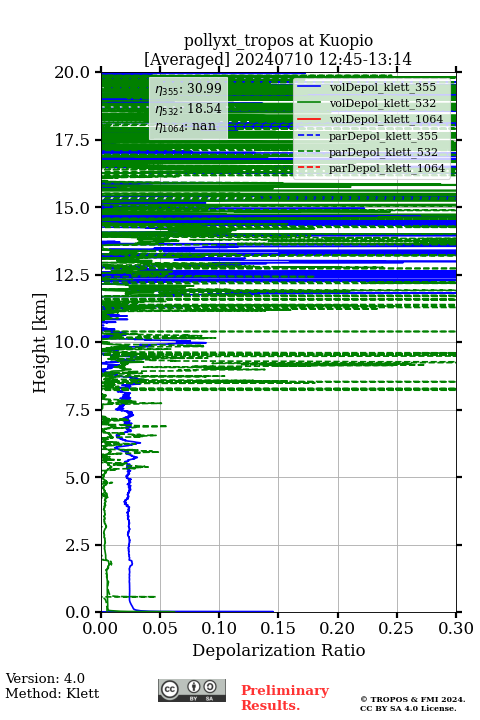Image resolution: width=480 pixels, height=720 pixels.
Task: Click the share-alike circular arrow icon
Action: point(210,687)
